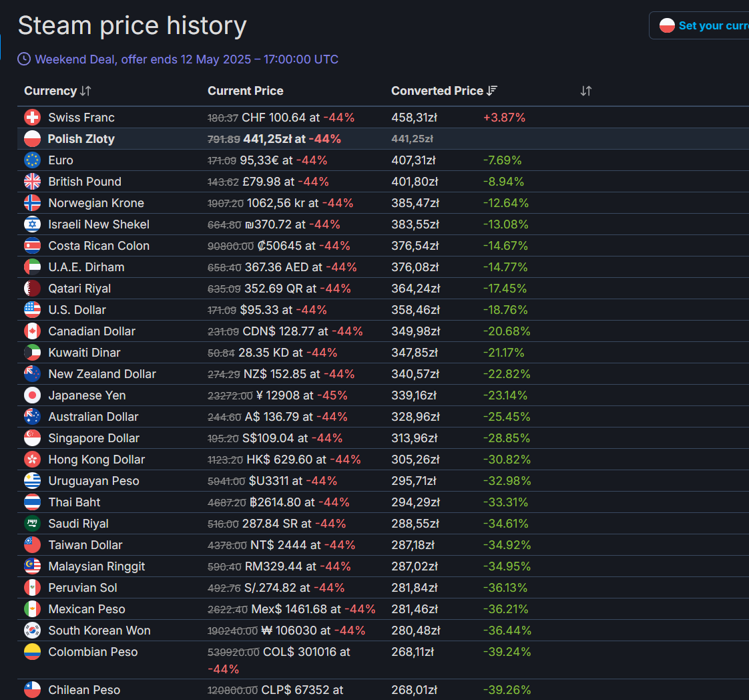Click the Australian Dollar flag icon

tap(33, 417)
